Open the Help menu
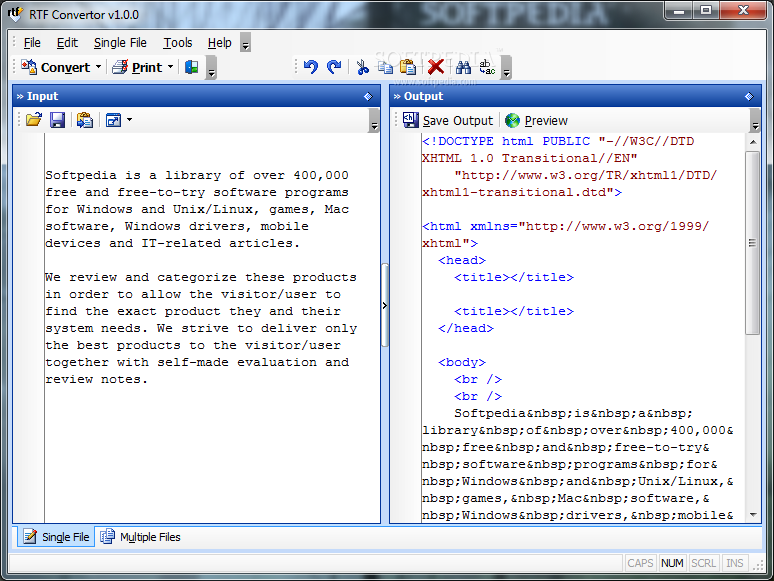The height and width of the screenshot is (581, 774). [219, 43]
